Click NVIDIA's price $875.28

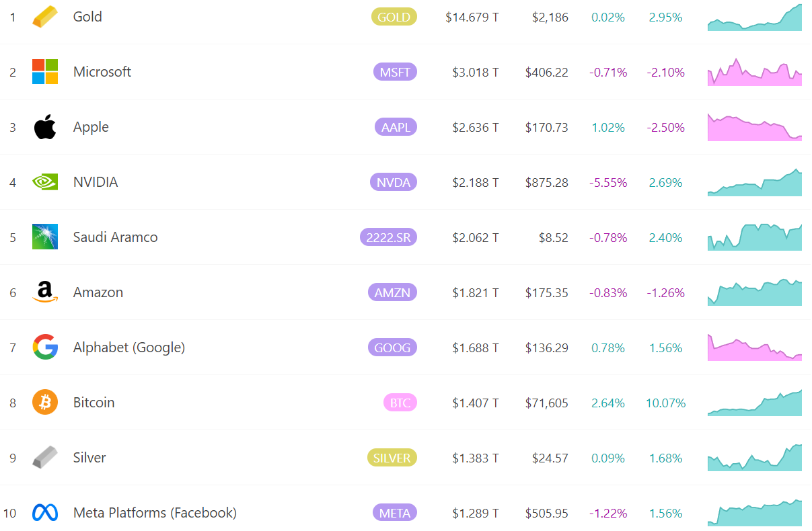click(x=547, y=183)
